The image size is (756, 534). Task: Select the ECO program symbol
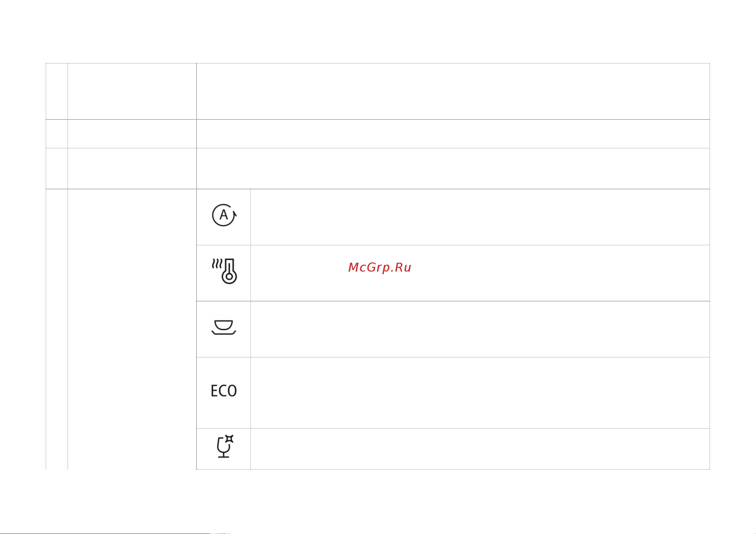pos(224,391)
